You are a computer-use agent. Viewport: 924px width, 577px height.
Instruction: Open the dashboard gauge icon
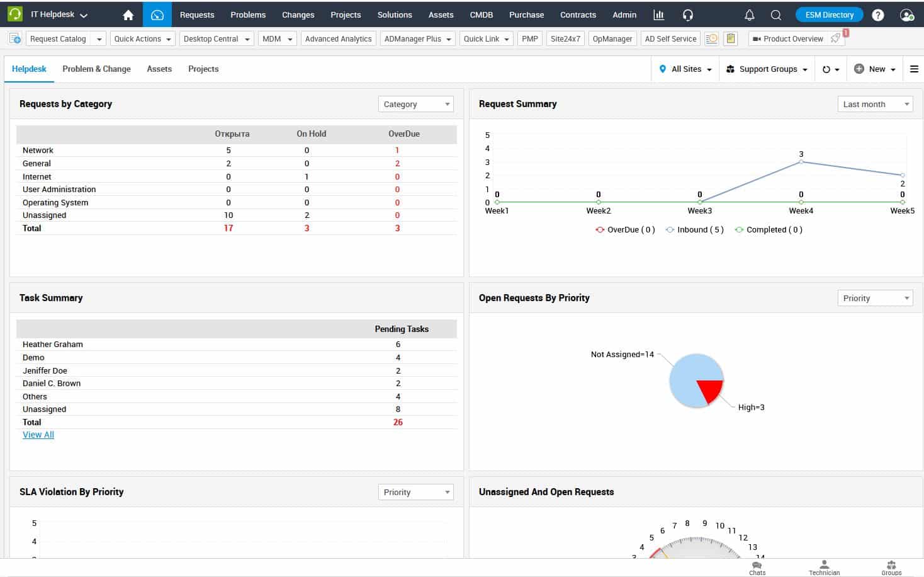tap(157, 15)
